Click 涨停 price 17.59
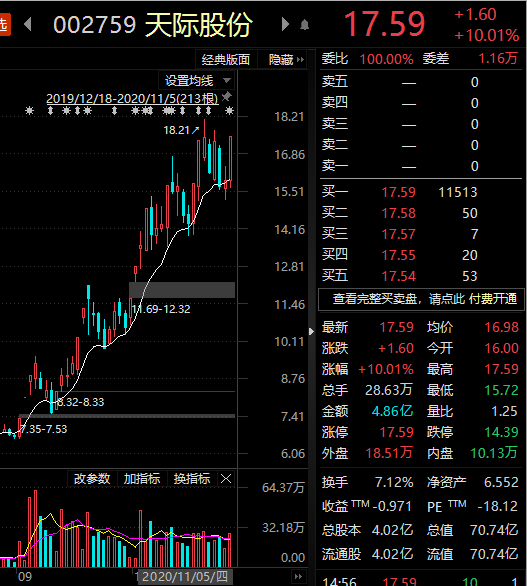 pos(397,432)
